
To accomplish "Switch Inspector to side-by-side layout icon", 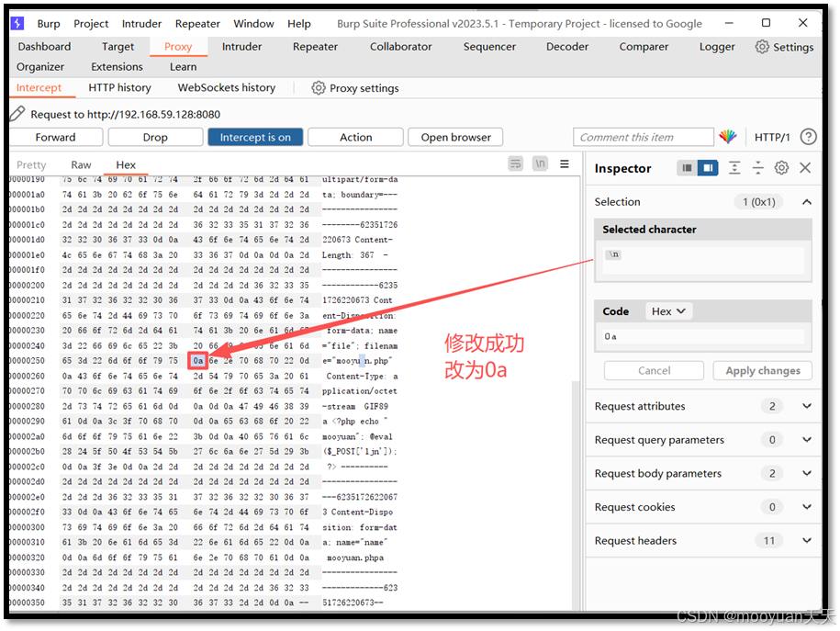I will [x=708, y=168].
